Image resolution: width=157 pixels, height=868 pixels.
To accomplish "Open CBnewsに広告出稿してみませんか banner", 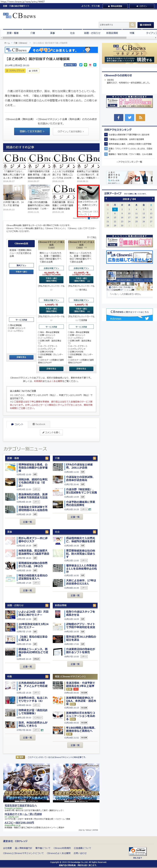I will pyautogui.click(x=129, y=257).
